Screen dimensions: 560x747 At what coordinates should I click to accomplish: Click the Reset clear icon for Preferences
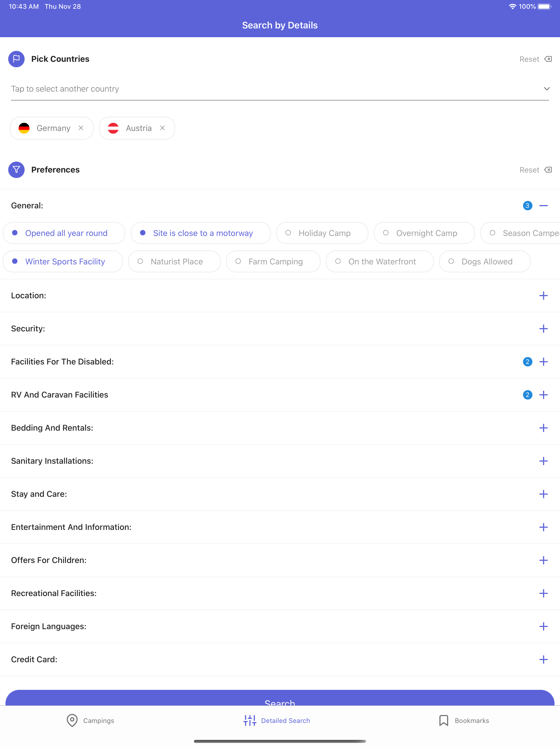548,170
